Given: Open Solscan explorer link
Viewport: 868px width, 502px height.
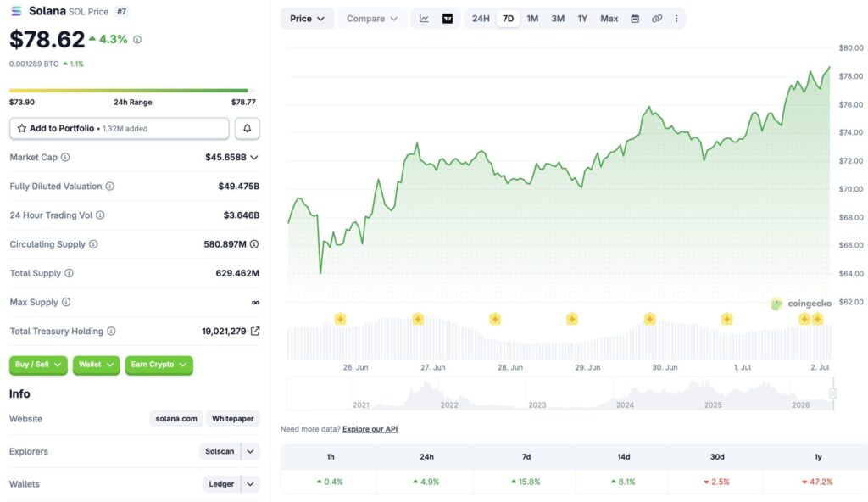Looking at the screenshot, I should (x=220, y=451).
